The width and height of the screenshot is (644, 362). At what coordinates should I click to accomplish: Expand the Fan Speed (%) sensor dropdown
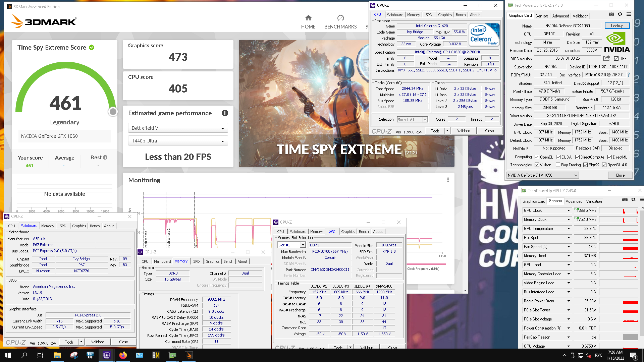569,247
